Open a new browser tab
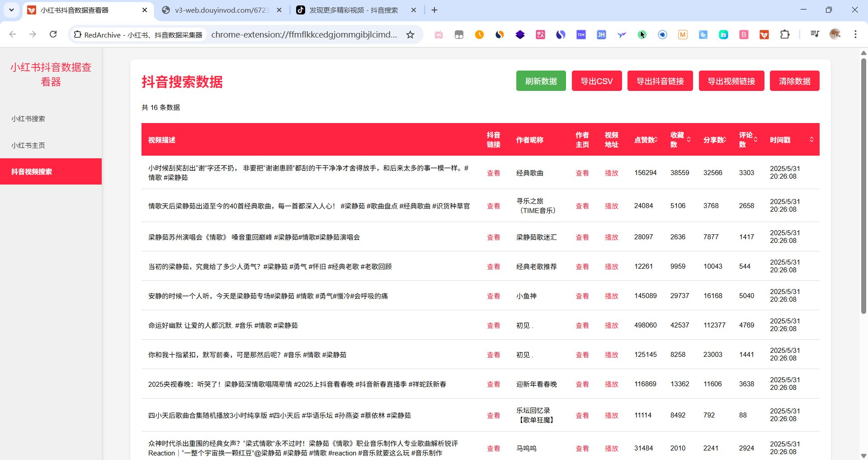Viewport: 868px width, 460px height. (434, 10)
